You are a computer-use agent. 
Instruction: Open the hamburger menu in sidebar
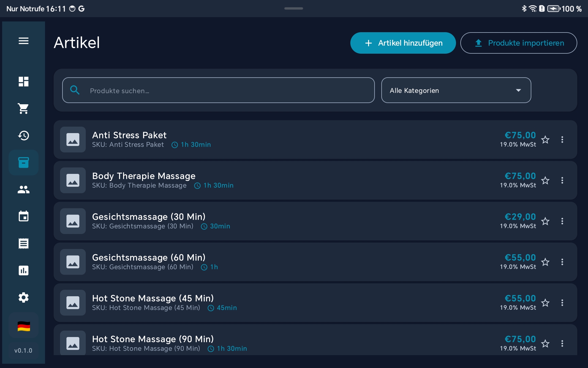[24, 41]
